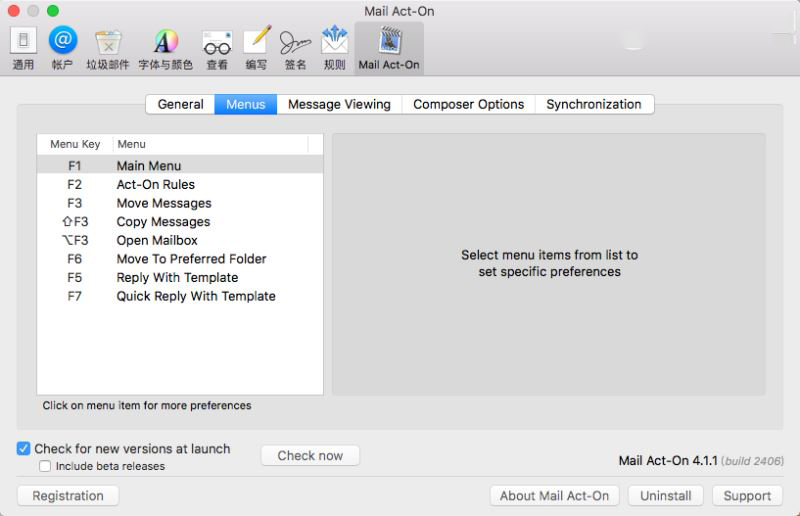Screen dimensions: 800x516
Task: Click the green zoom window button
Action: 53,11
